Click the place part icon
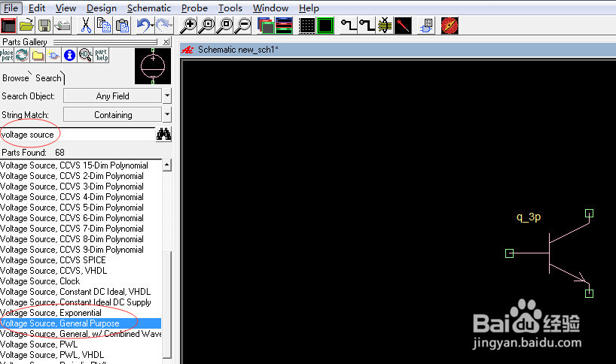Image resolution: width=616 pixels, height=364 pixels. 7,56
